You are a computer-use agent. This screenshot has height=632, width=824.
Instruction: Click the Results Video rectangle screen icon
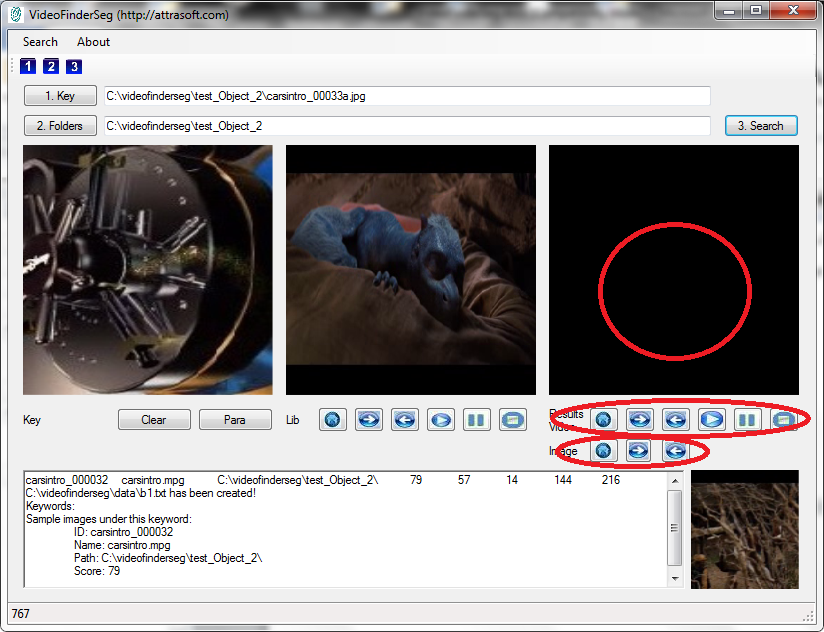[x=784, y=419]
